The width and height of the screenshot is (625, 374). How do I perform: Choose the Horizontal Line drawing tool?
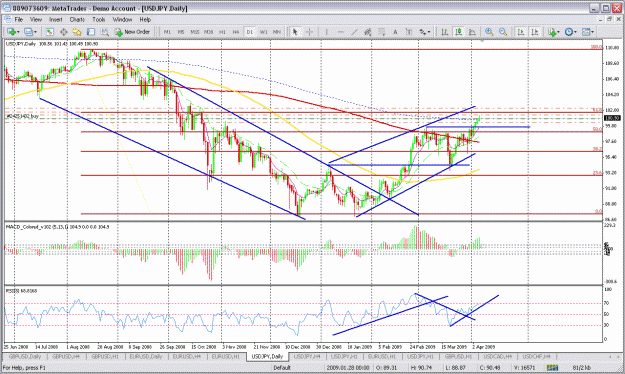(340, 32)
